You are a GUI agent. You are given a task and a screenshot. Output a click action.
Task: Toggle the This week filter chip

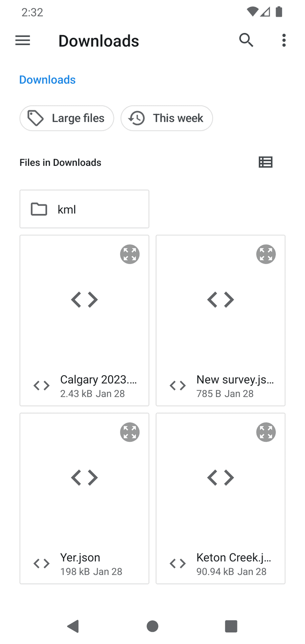pyautogui.click(x=167, y=118)
